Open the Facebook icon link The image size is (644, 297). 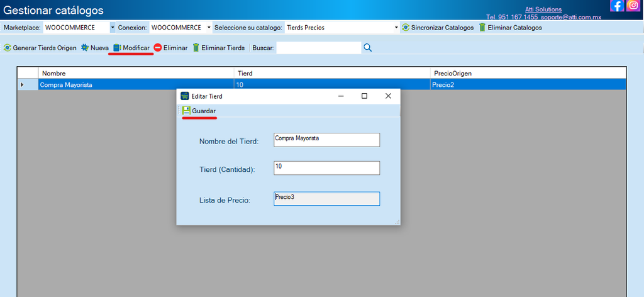[x=617, y=6]
